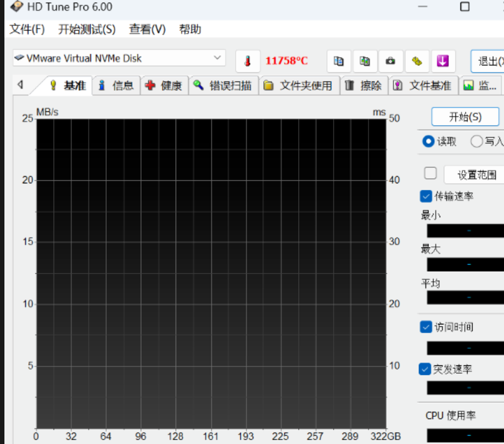This screenshot has width=504, height=444.
Task: Uncheck the 访问时间 checkbox
Action: (426, 327)
